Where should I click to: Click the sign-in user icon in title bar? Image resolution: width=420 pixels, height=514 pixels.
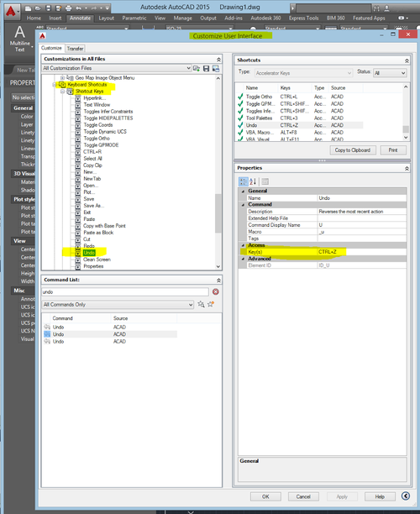tap(387, 8)
